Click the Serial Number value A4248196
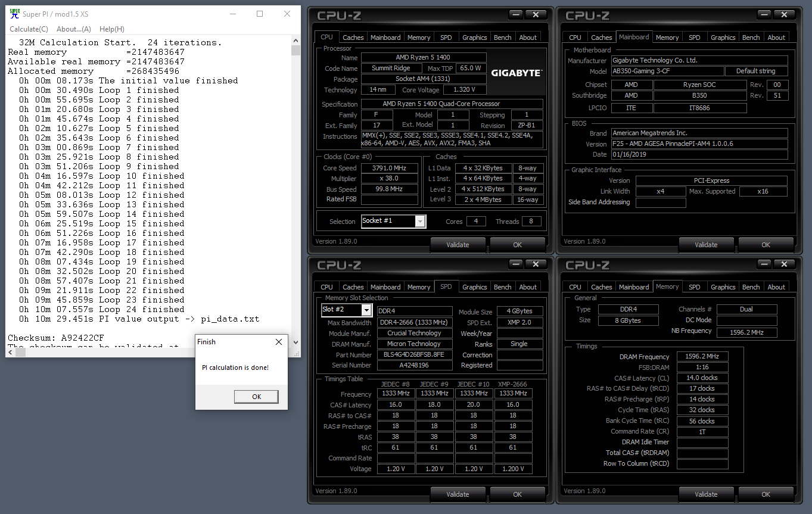The width and height of the screenshot is (812, 514). (x=415, y=366)
